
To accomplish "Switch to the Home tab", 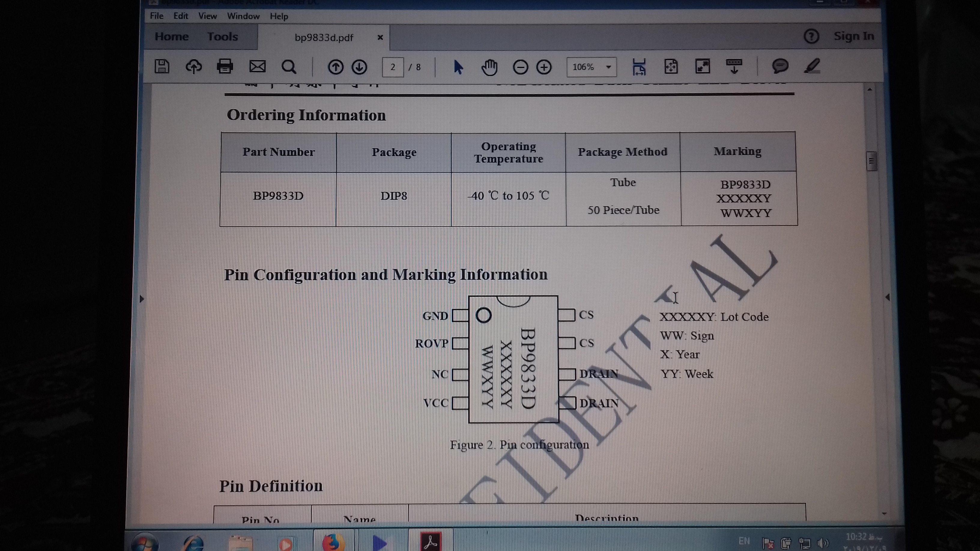I will 171,37.
